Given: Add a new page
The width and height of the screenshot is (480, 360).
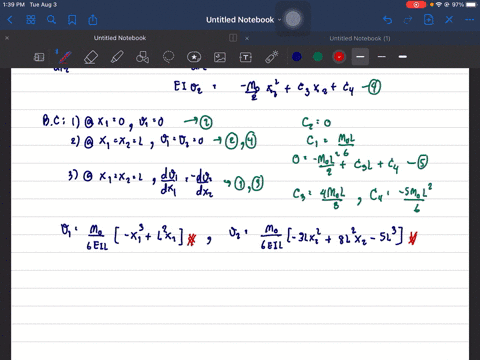Looking at the screenshot, I should click(429, 20).
